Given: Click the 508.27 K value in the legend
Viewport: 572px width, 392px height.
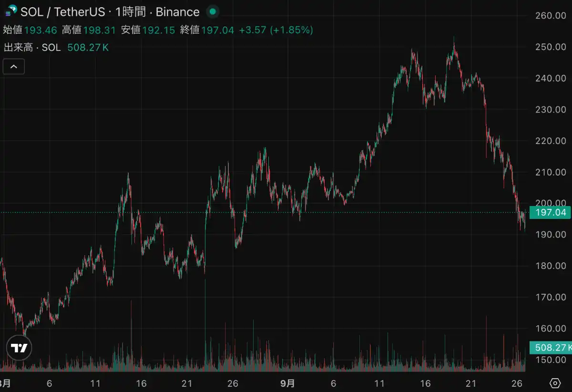Looking at the screenshot, I should coord(88,48).
